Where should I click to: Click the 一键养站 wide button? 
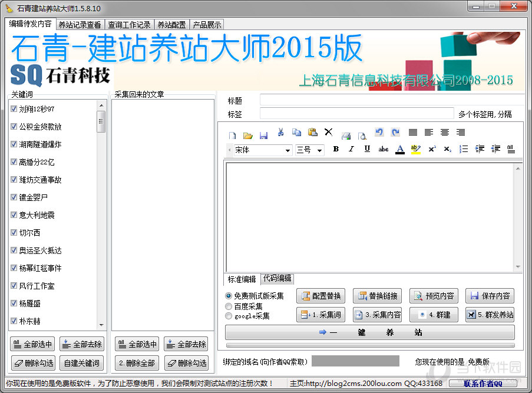coord(370,332)
